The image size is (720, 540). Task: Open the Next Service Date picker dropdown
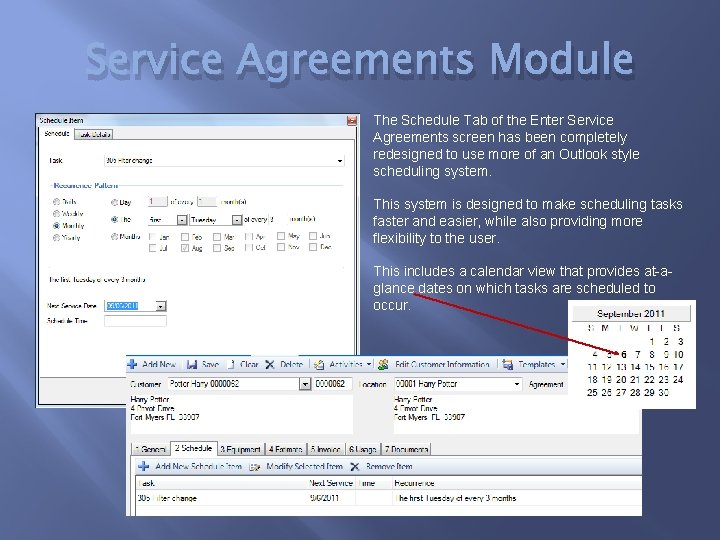[161, 306]
